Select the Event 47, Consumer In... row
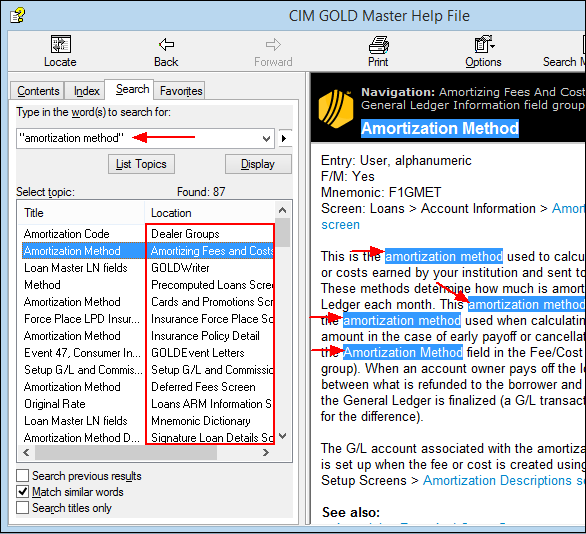This screenshot has height=534, width=586. pyautogui.click(x=148, y=353)
